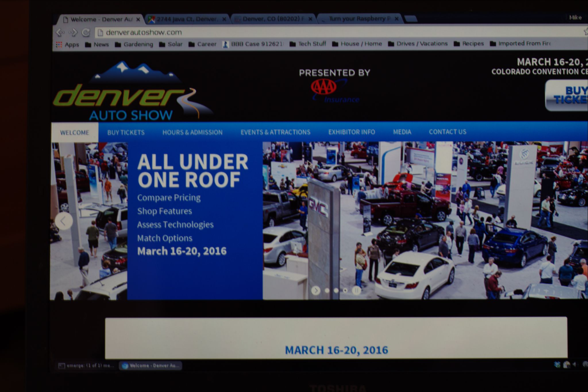Open HOURS & ADMISSION nav item

[x=192, y=132]
